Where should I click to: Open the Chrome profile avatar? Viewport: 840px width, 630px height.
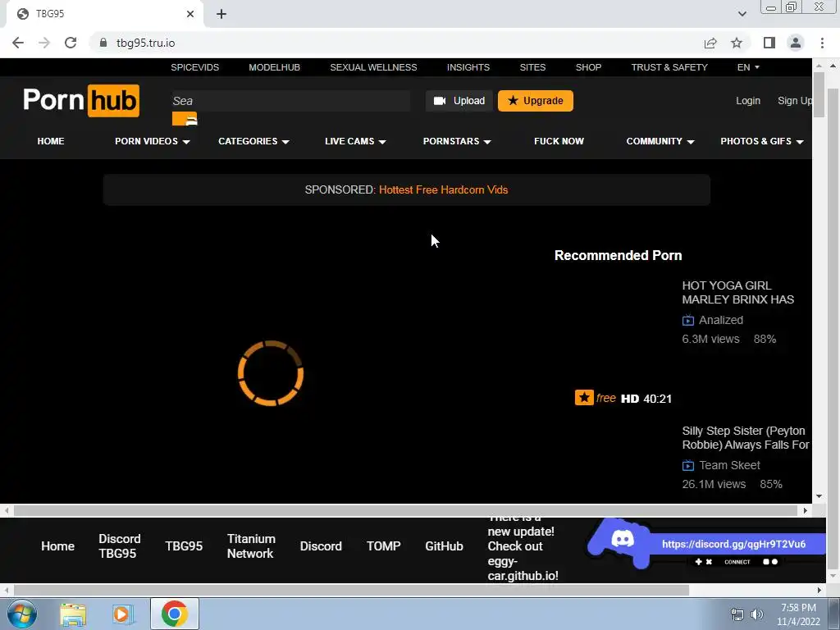pos(796,43)
